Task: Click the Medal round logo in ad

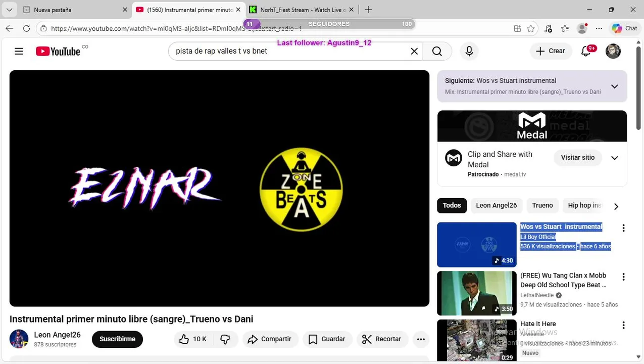Action: coord(454,158)
